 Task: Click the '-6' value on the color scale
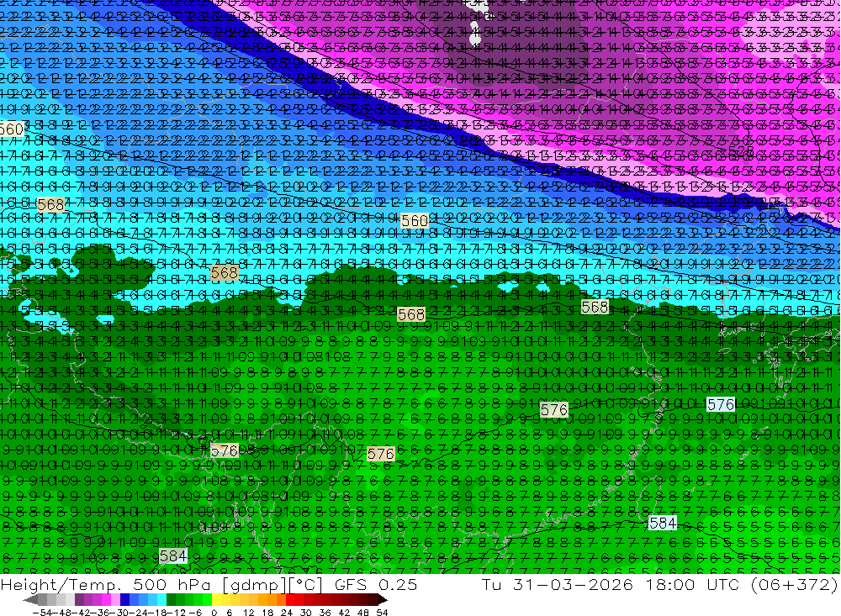pyautogui.click(x=195, y=613)
